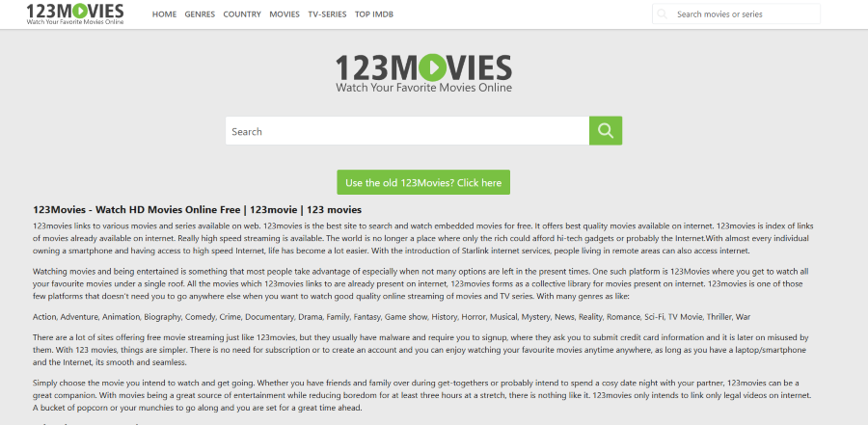Screen dimensions: 868x425
Task: Click the genre list line starting with 'Action, Adventure, Animation'
Action: point(392,317)
